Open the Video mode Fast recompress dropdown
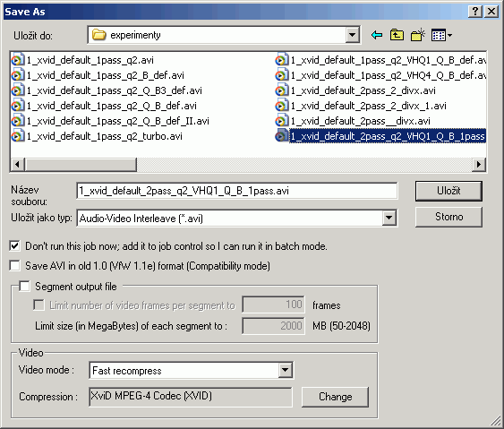The width and height of the screenshot is (504, 429). [x=285, y=370]
